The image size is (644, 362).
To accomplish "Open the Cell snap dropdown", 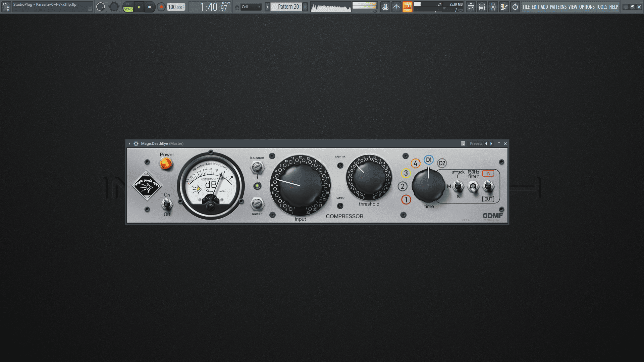I will pyautogui.click(x=251, y=7).
